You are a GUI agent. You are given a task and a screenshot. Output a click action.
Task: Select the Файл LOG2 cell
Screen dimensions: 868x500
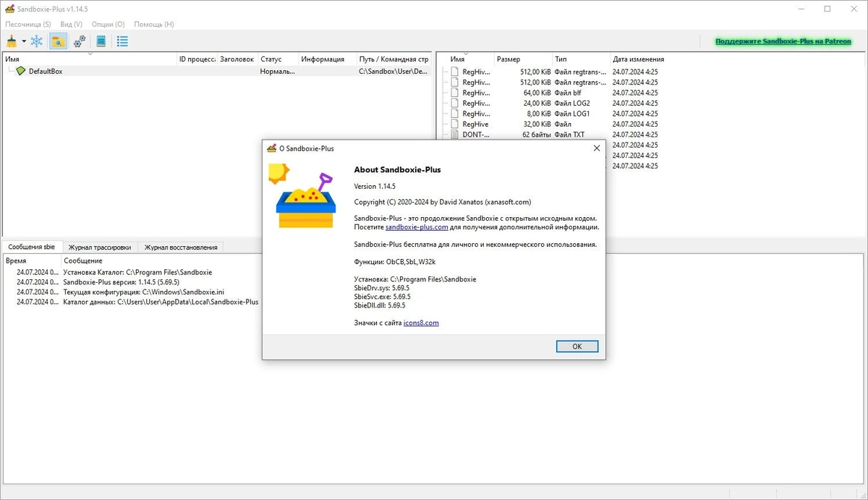click(572, 103)
